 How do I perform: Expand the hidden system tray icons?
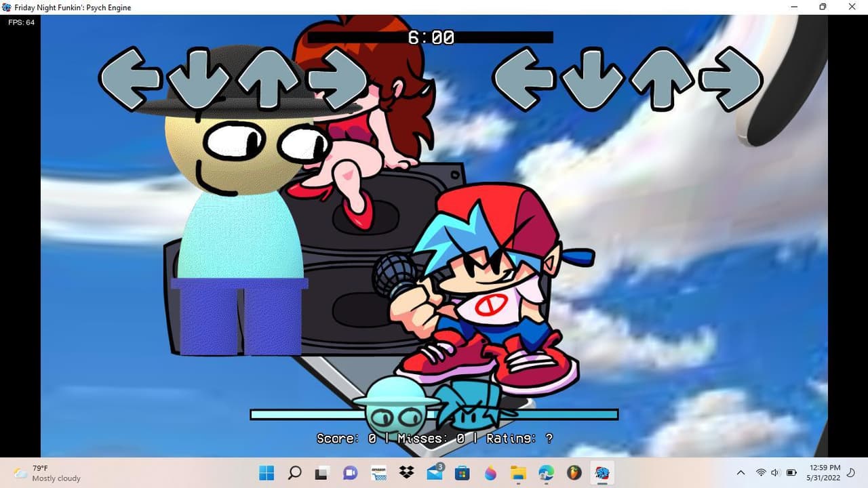coord(741,472)
